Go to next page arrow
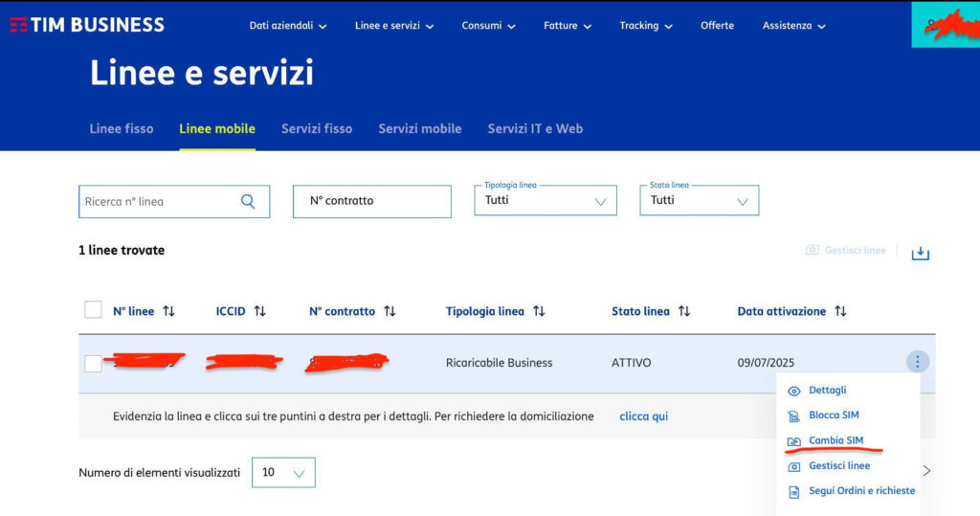Image resolution: width=980 pixels, height=516 pixels. point(926,470)
